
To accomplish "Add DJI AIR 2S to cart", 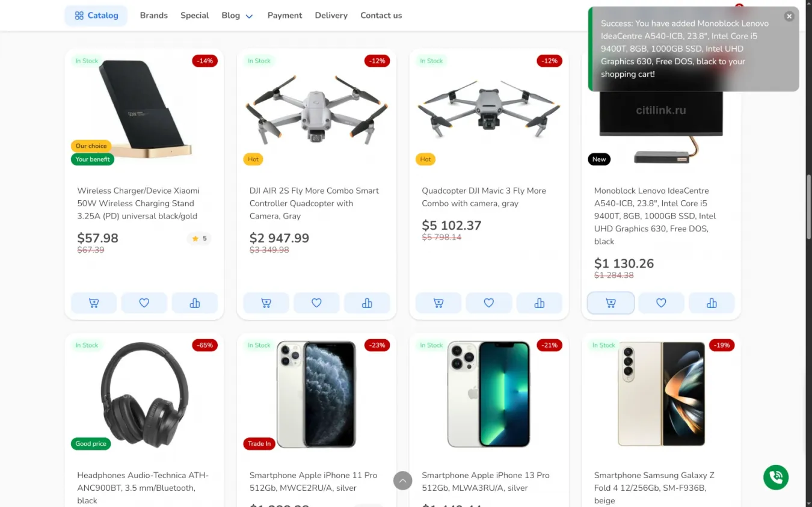I will point(266,303).
